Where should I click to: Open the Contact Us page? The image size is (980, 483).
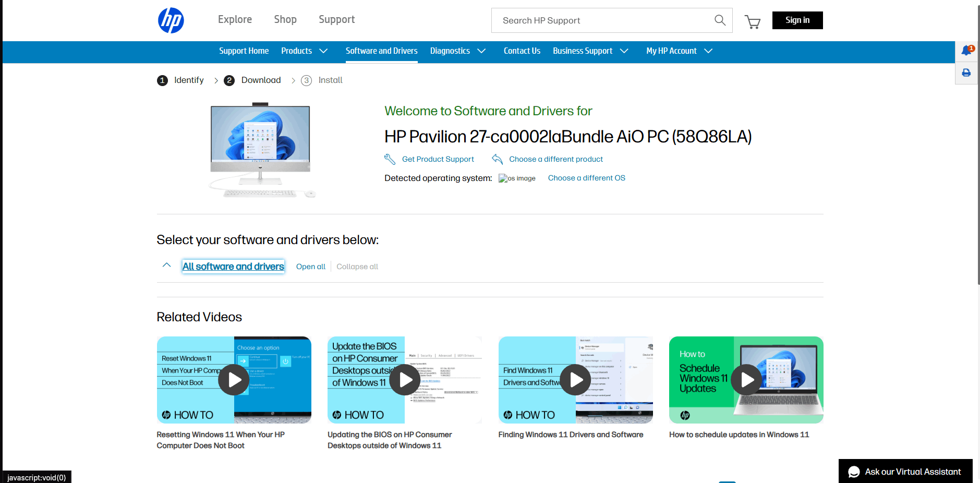[x=522, y=51]
